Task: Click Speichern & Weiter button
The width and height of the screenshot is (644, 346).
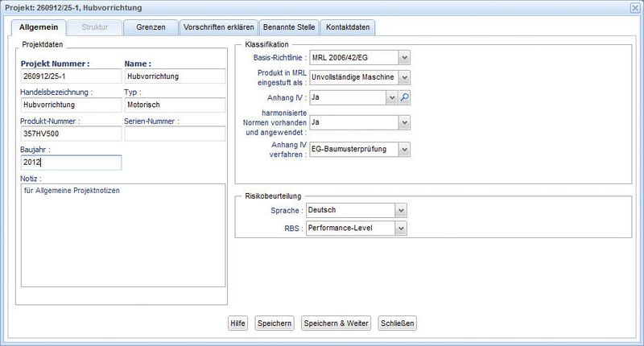Action: point(336,323)
